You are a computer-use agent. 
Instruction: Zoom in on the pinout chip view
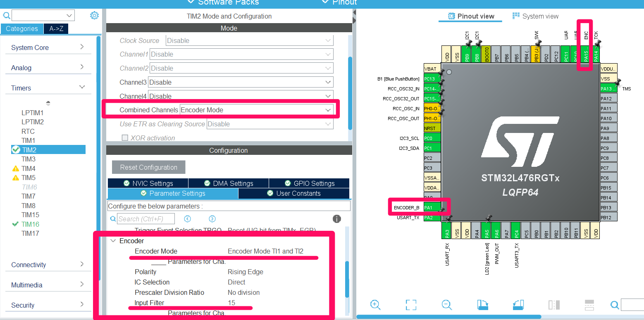click(375, 305)
